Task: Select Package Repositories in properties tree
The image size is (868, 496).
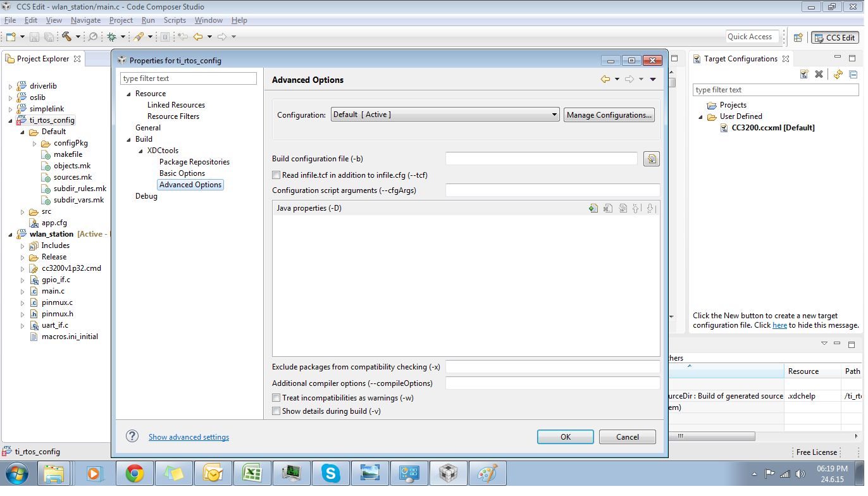Action: 194,162
